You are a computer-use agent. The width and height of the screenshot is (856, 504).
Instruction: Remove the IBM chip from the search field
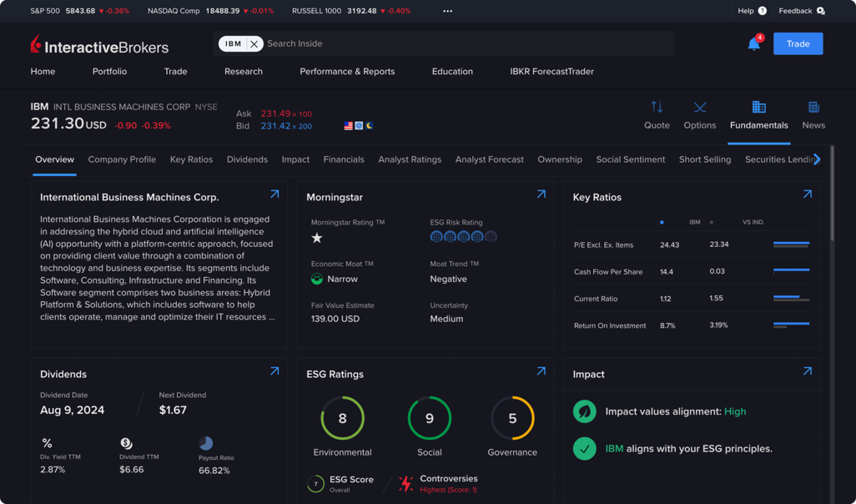click(x=252, y=43)
